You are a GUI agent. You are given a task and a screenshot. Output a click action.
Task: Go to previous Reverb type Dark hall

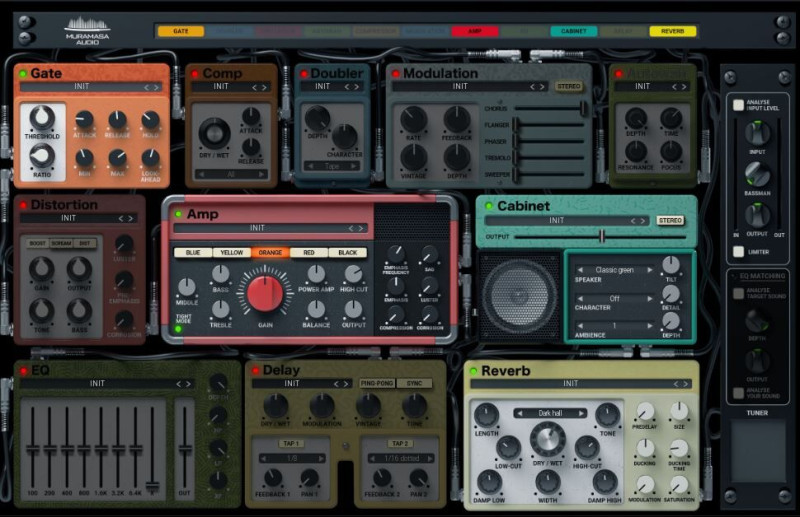tap(519, 413)
